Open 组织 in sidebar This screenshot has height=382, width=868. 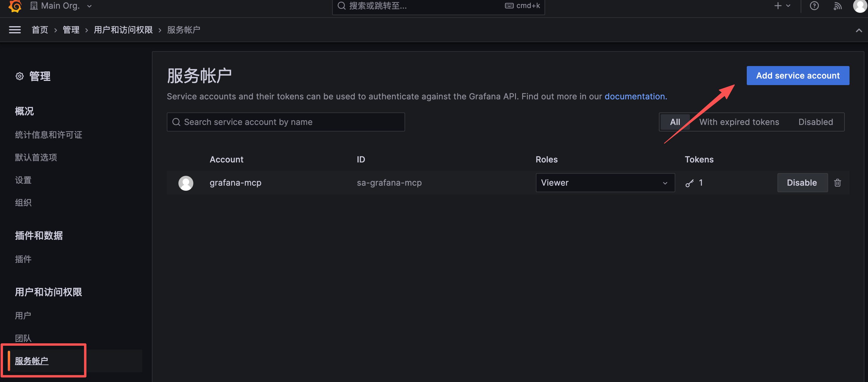coord(23,203)
